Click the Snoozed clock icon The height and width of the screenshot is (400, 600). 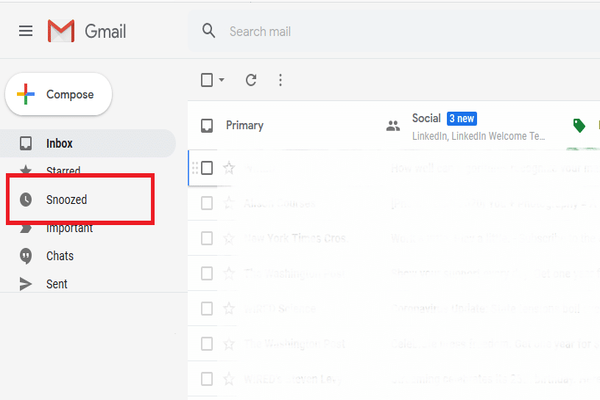pos(26,200)
